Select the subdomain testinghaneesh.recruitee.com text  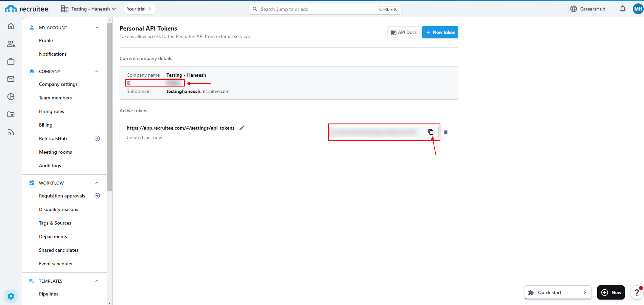(198, 91)
